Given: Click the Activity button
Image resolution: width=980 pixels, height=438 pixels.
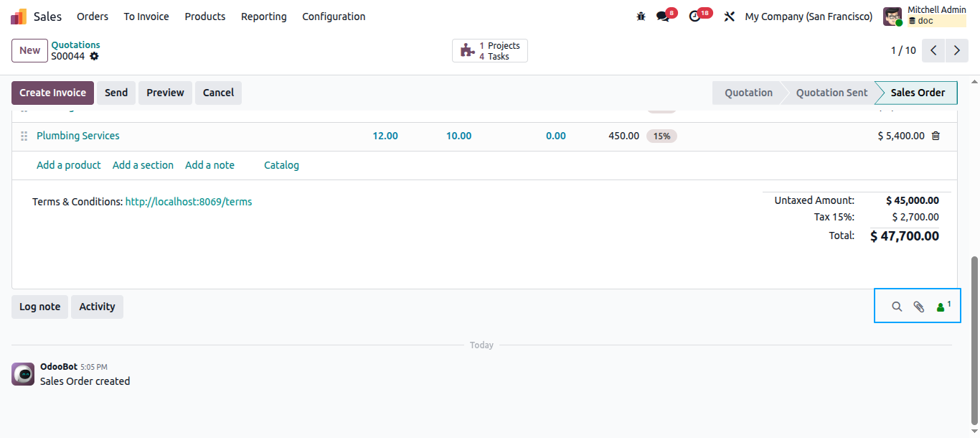Looking at the screenshot, I should coord(97,307).
